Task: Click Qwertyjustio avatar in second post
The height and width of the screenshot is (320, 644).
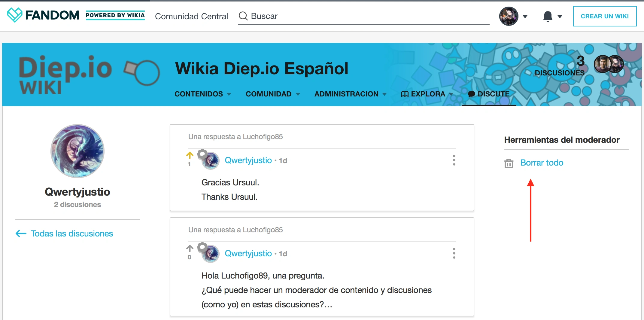Action: click(211, 254)
